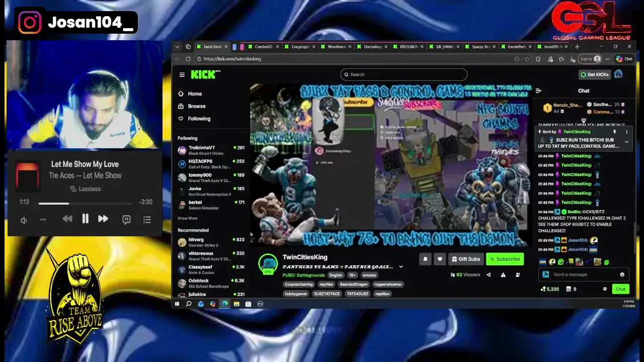The image size is (644, 362).
Task: Expand the stream title chevron
Action: tap(401, 267)
